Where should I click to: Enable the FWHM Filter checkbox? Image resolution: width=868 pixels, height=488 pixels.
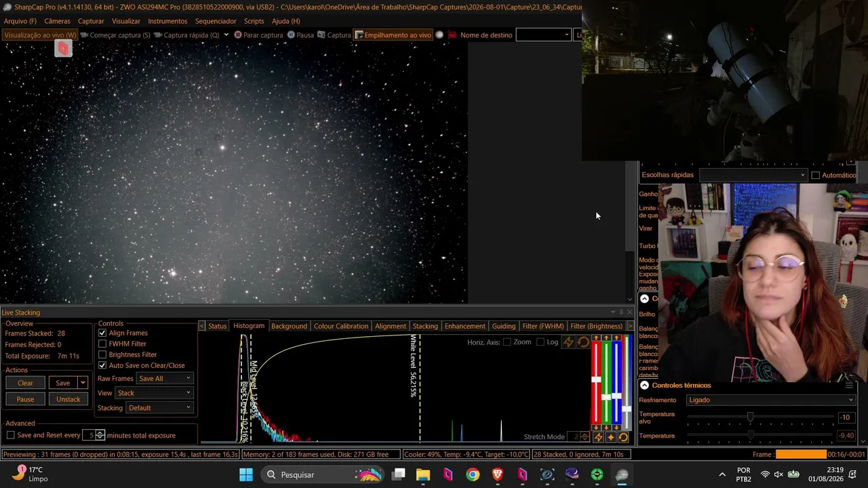tap(102, 344)
